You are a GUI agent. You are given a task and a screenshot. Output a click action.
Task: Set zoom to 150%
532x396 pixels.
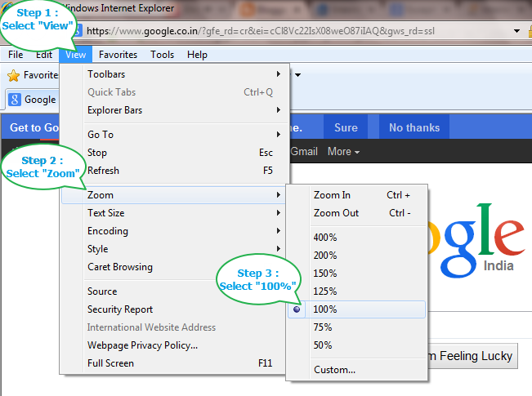click(356, 274)
